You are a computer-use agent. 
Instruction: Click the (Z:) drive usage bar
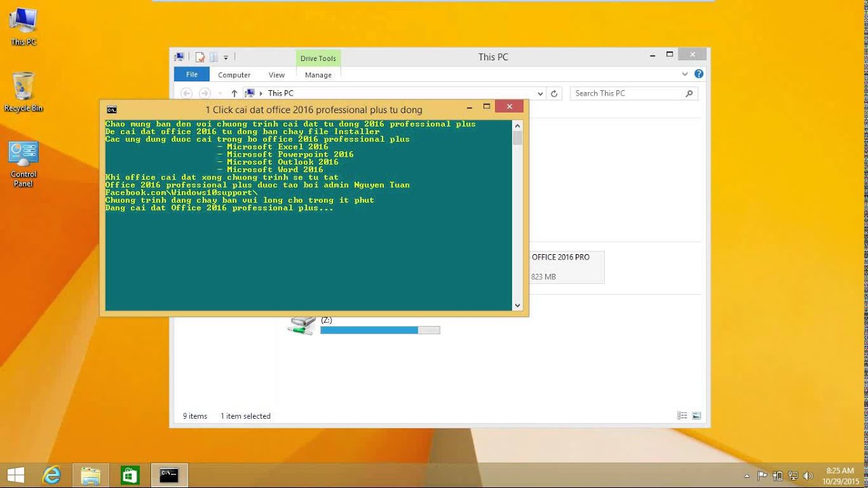[x=380, y=330]
